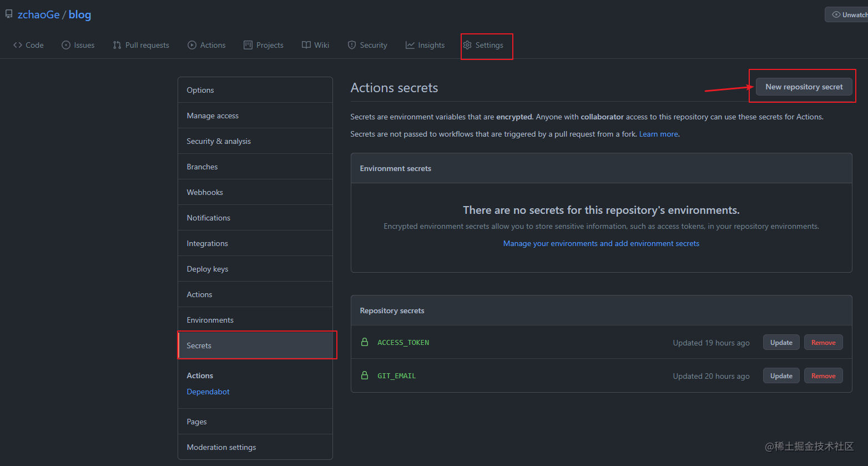Open Integrations settings
This screenshot has height=466, width=868.
pos(255,243)
